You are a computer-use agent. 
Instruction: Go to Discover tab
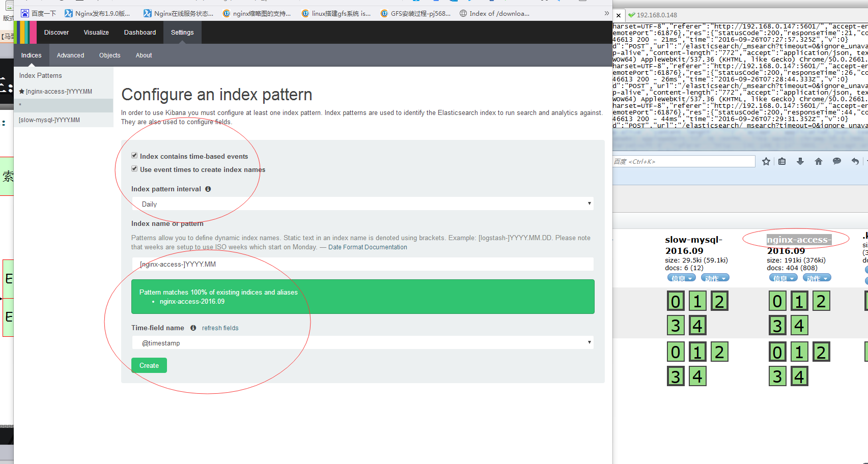tap(57, 33)
